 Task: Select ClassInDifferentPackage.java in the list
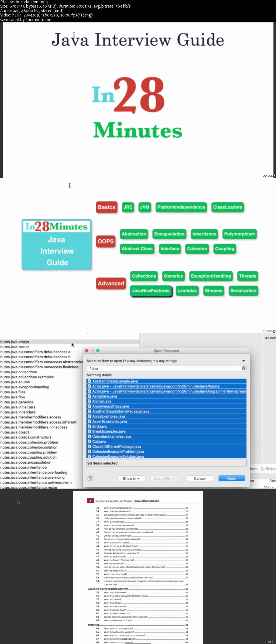pos(166,447)
